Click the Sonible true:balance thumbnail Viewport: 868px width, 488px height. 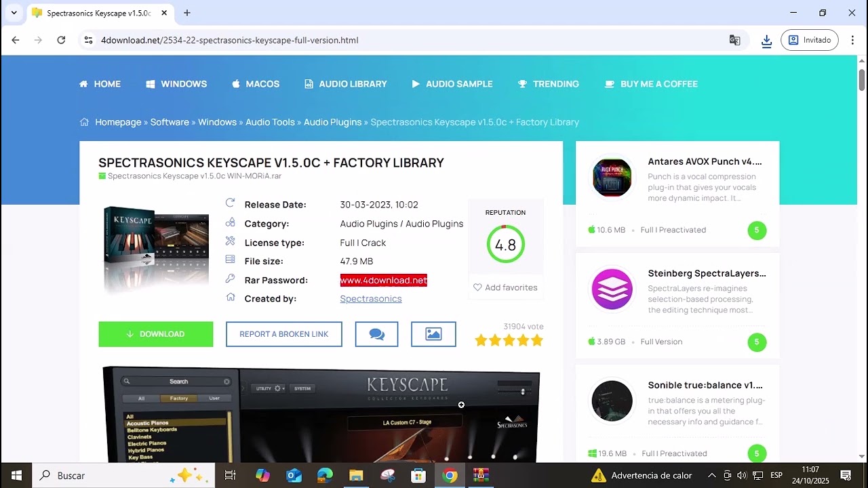[x=612, y=401]
